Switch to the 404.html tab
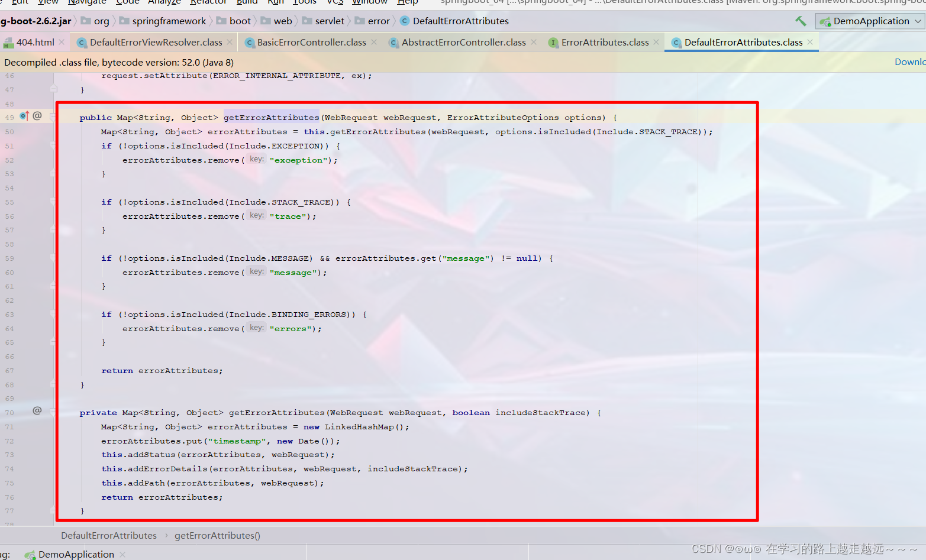Screen dimensions: 926x560 (x=35, y=42)
